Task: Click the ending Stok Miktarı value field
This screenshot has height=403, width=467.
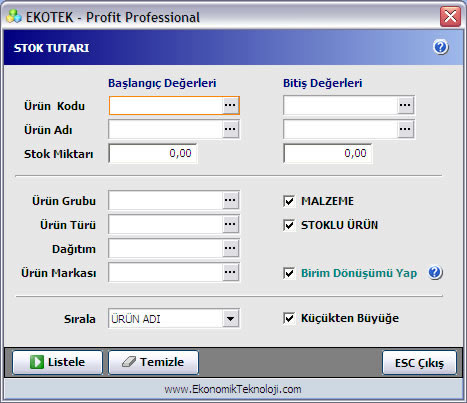Action: tap(328, 153)
